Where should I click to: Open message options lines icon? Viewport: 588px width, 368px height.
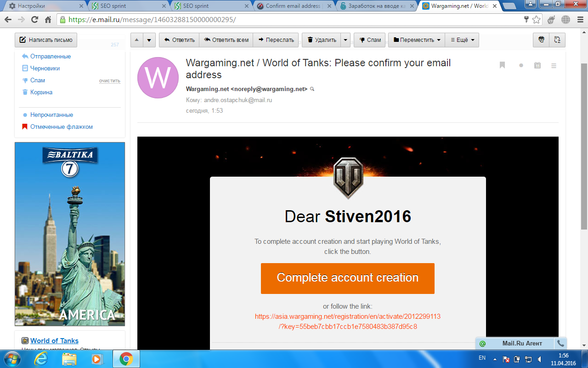tap(554, 66)
